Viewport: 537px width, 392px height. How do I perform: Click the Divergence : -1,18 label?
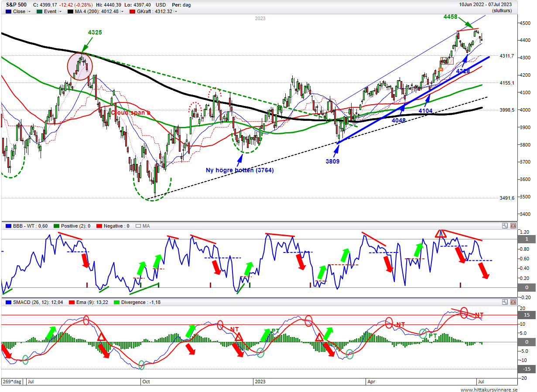pos(140,302)
